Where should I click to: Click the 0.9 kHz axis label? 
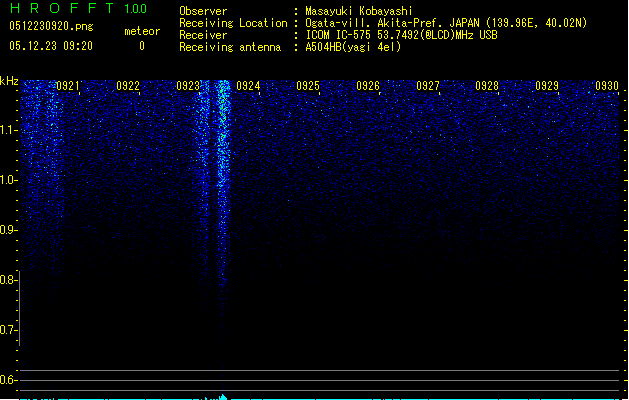point(8,230)
